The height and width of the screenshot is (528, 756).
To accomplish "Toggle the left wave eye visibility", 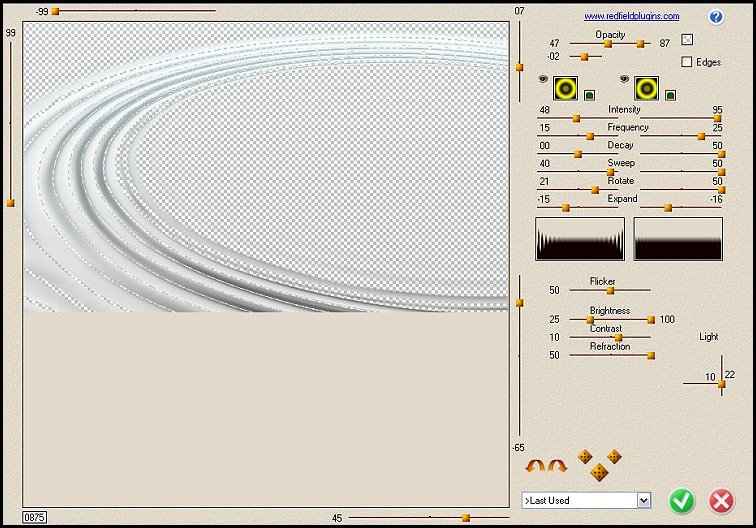I will tap(544, 78).
